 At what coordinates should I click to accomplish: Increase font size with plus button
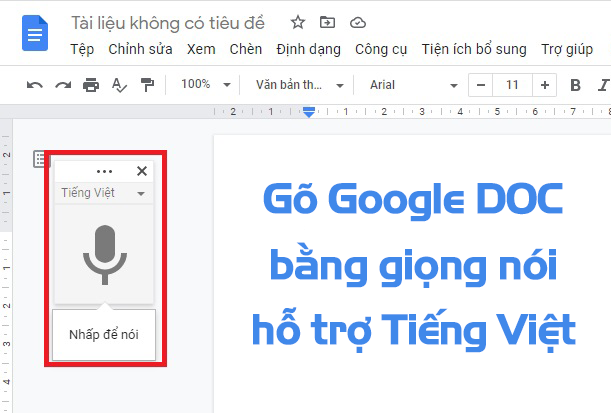[545, 85]
